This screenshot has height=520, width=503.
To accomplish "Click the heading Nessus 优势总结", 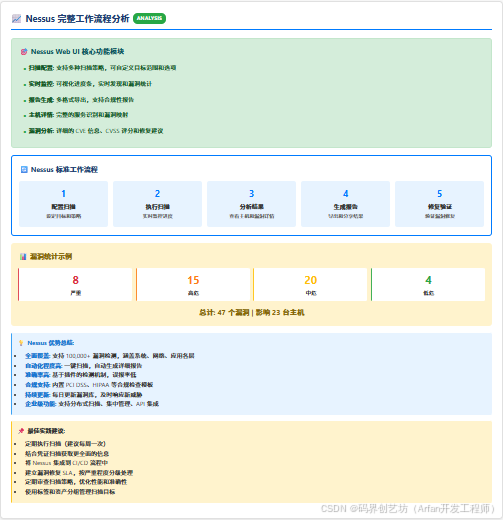I will click(x=51, y=343).
